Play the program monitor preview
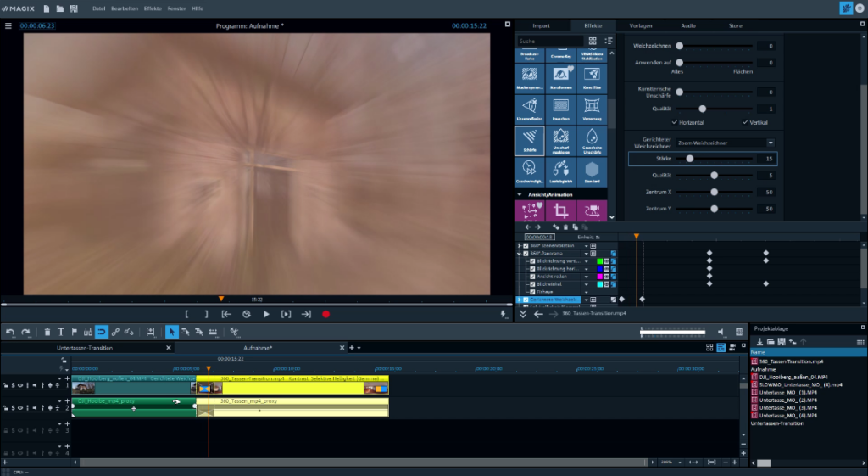The height and width of the screenshot is (476, 868). point(266,314)
